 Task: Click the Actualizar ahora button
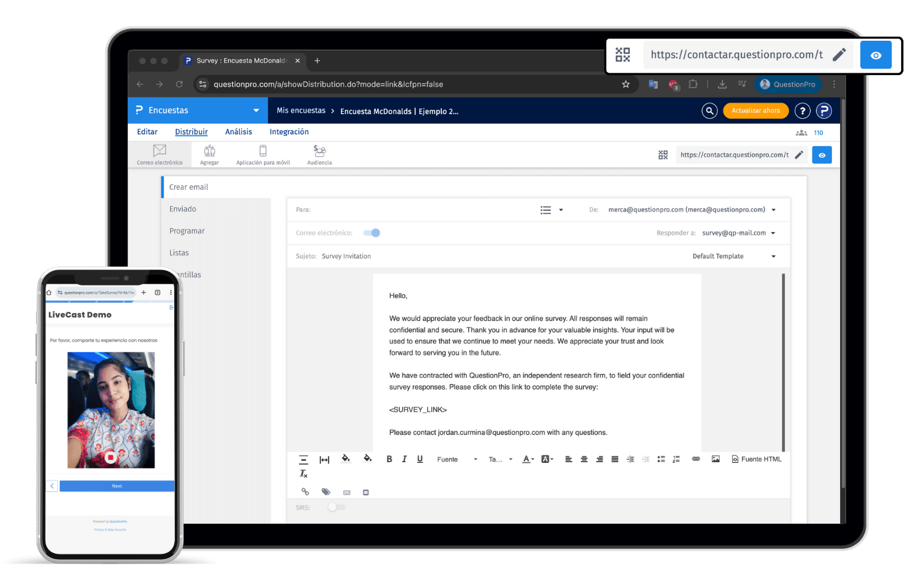(756, 111)
